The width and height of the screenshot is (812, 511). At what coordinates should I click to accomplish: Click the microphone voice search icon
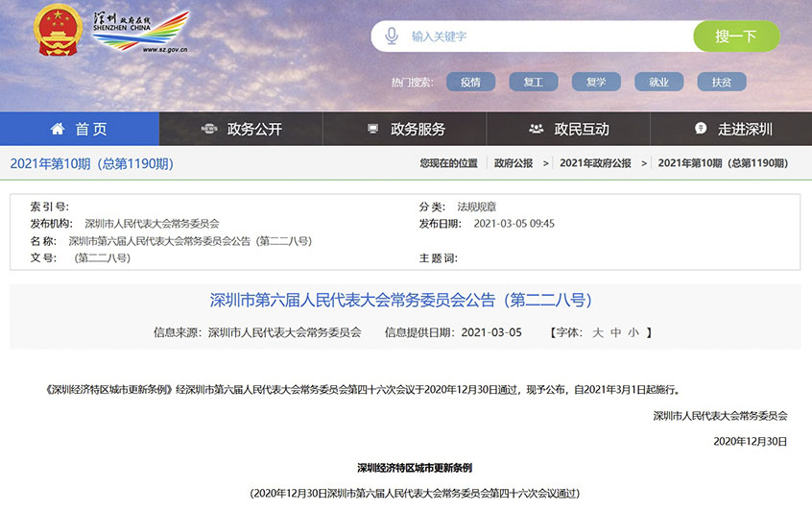point(392,36)
